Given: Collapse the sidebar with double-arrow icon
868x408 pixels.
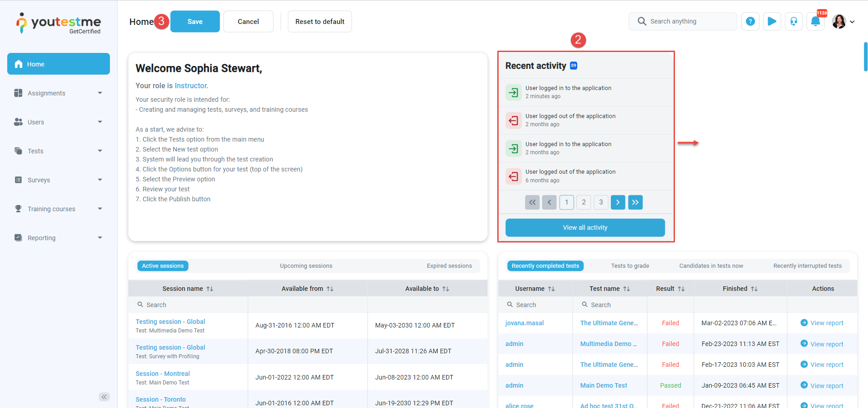Looking at the screenshot, I should [104, 397].
